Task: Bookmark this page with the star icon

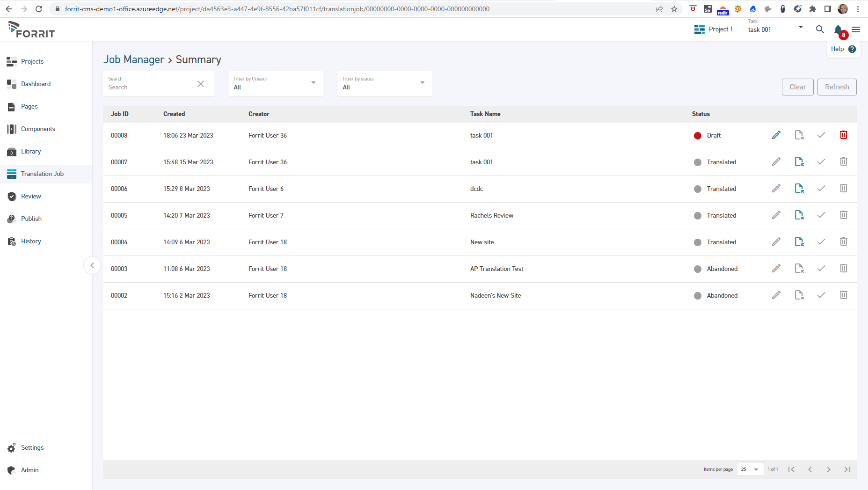Action: [674, 9]
